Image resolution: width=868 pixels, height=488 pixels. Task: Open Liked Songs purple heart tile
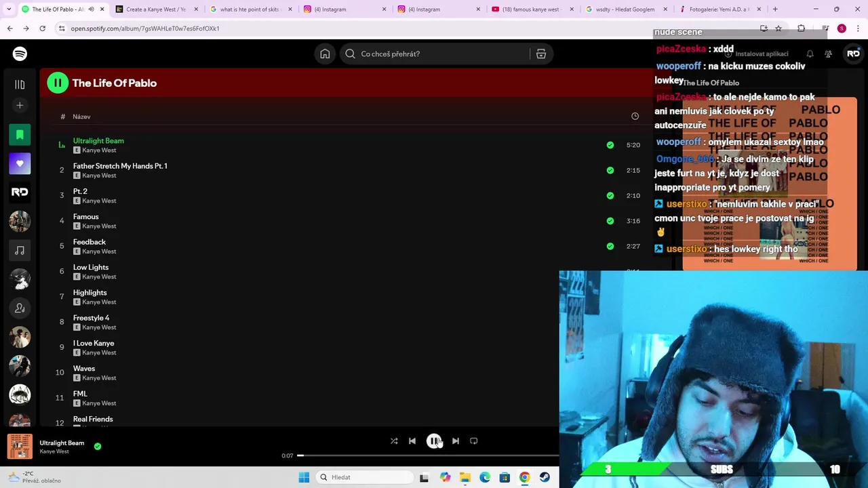(20, 163)
